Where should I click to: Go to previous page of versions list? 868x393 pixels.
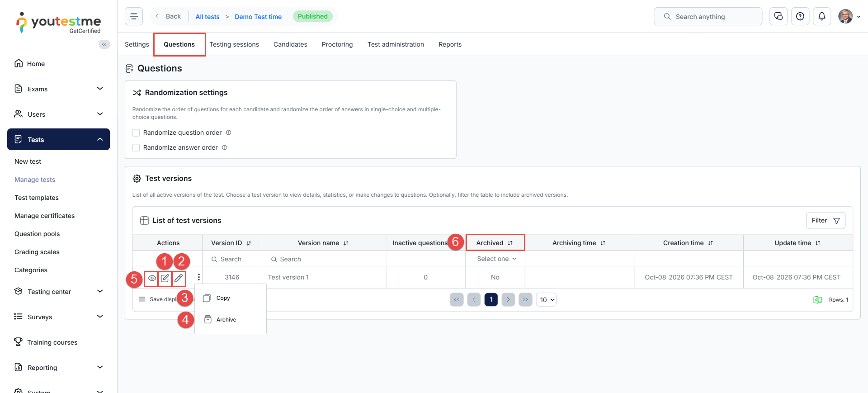[474, 299]
